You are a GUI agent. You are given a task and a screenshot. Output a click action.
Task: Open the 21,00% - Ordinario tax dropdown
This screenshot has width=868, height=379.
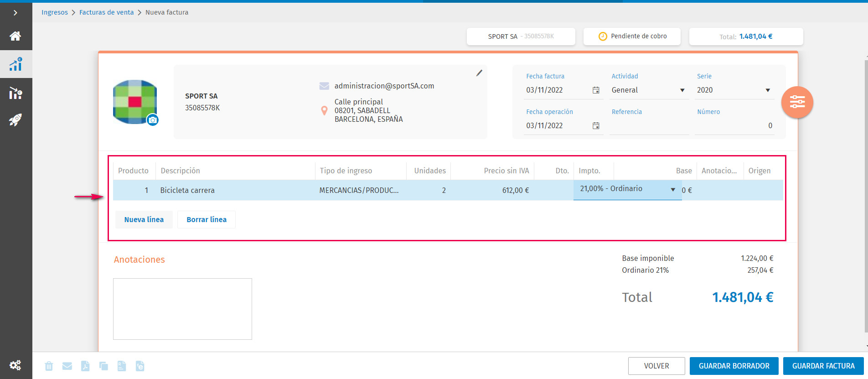click(x=627, y=189)
